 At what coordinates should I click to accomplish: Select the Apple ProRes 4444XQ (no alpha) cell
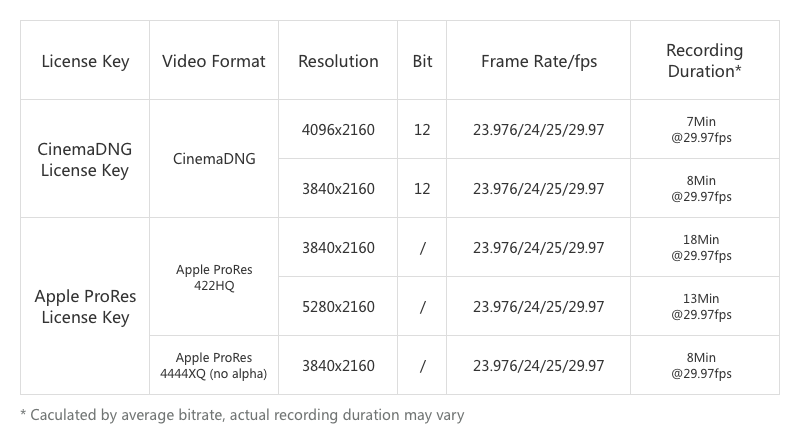214,366
